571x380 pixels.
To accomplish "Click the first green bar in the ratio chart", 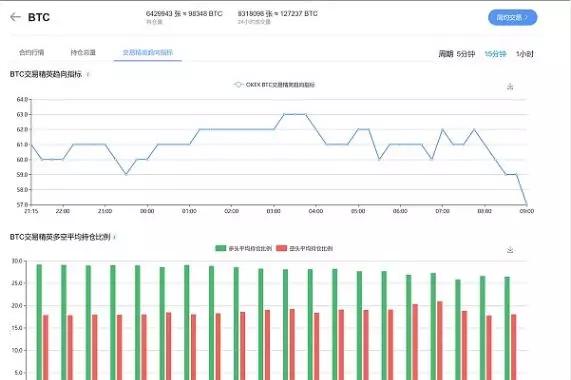I will pos(39,322).
